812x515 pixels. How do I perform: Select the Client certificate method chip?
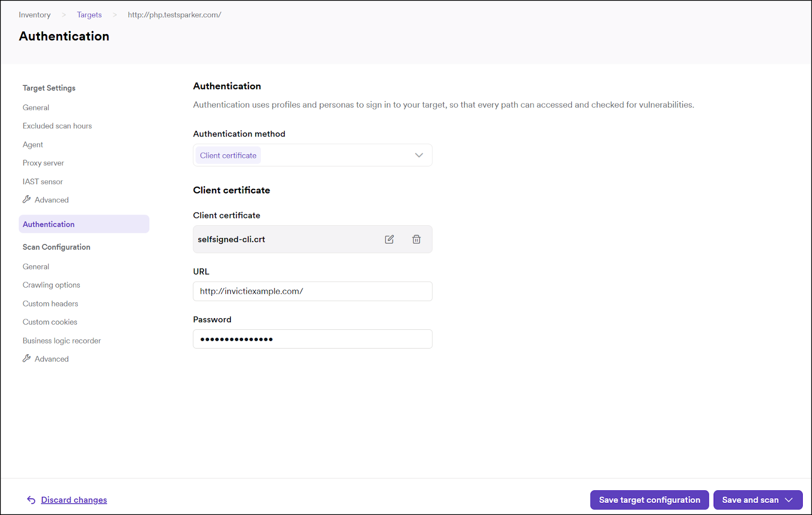coord(228,156)
